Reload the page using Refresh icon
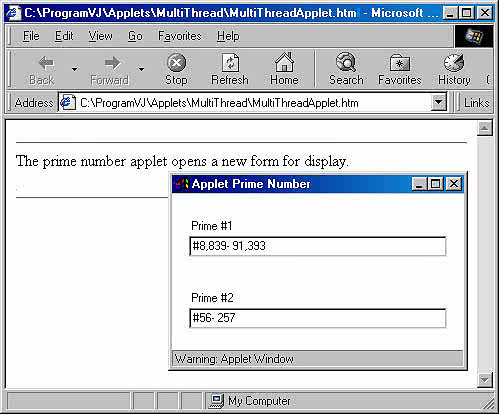Image resolution: width=499 pixels, height=414 pixels. click(230, 62)
